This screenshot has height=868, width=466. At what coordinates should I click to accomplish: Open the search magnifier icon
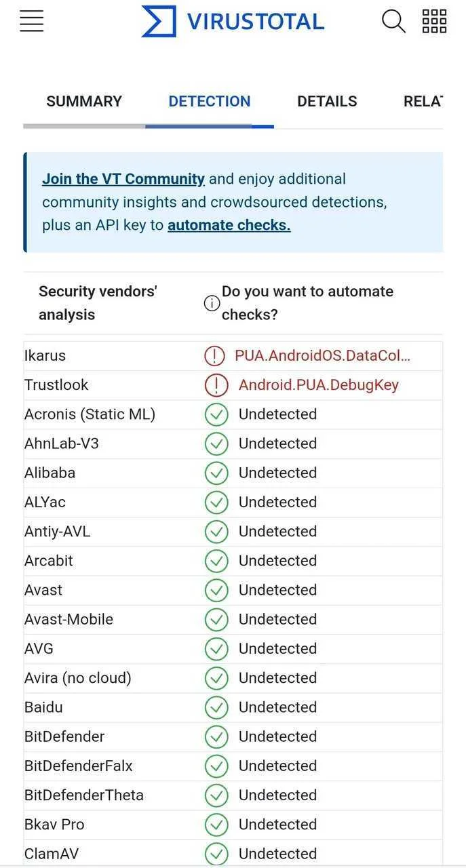click(x=393, y=21)
